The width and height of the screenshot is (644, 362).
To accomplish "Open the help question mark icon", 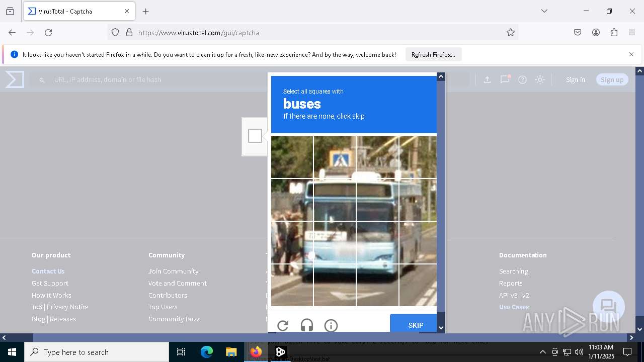I will (x=522, y=79).
